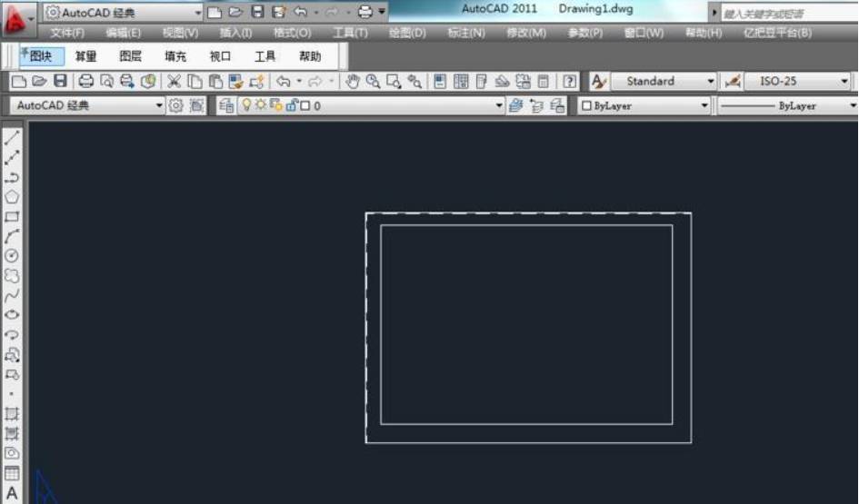Select the Polygon tool in draw toolbar

12,197
